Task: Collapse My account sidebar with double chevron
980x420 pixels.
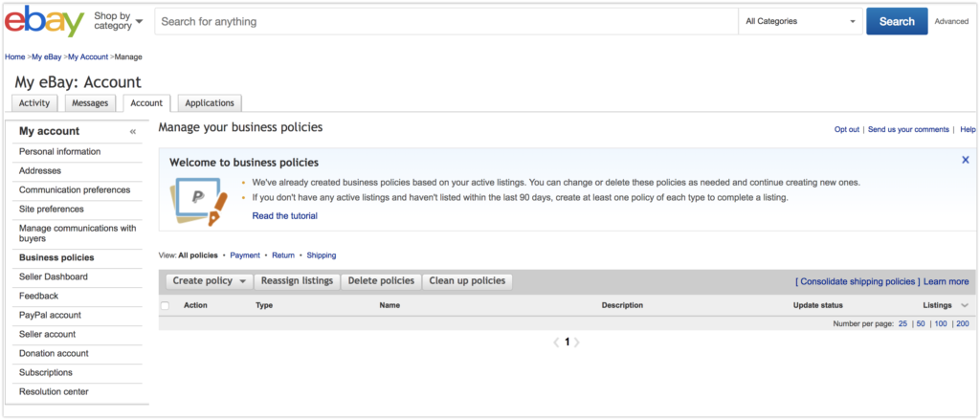Action: point(132,132)
